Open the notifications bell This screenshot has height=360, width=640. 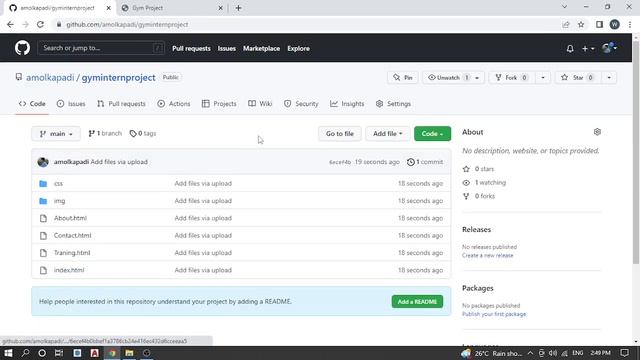pyautogui.click(x=570, y=49)
